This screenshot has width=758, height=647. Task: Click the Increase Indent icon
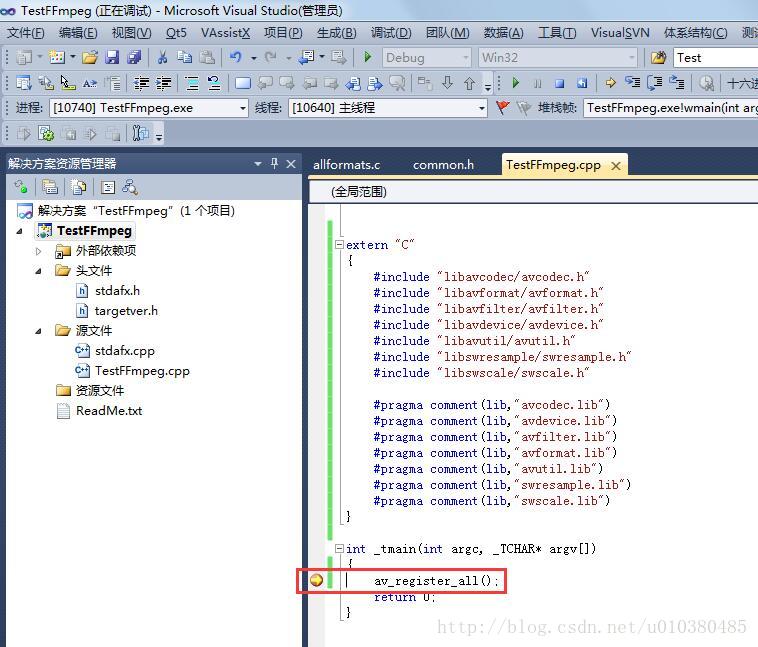tap(163, 83)
